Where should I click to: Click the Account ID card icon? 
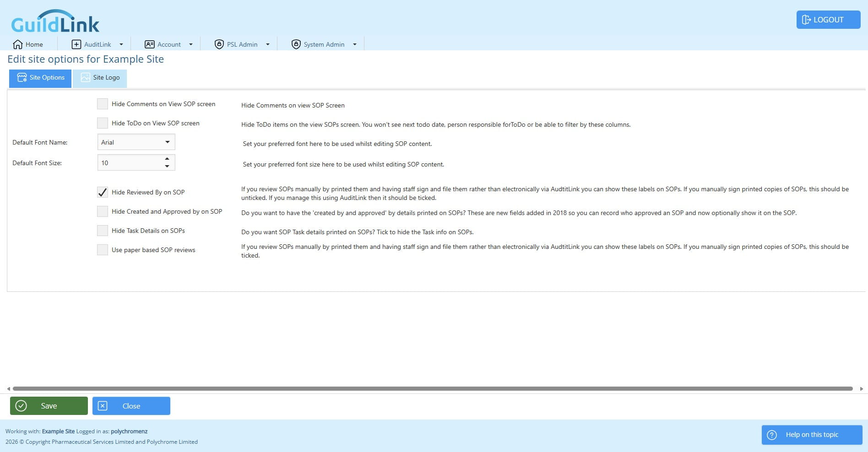click(x=150, y=44)
